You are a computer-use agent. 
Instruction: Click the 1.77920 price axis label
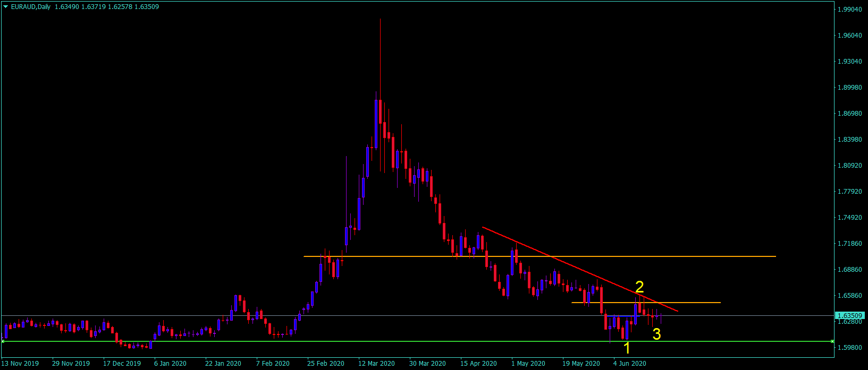point(849,192)
